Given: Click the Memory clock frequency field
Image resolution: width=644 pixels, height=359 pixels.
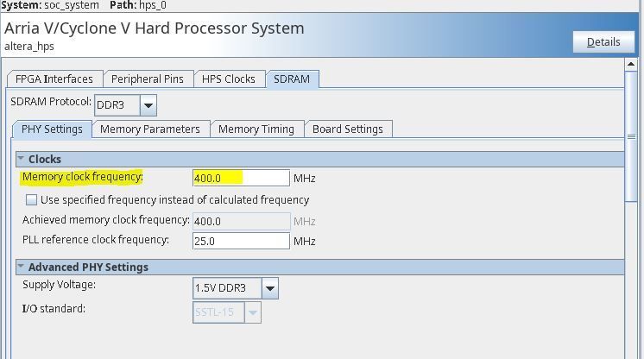Looking at the screenshot, I should click(241, 178).
